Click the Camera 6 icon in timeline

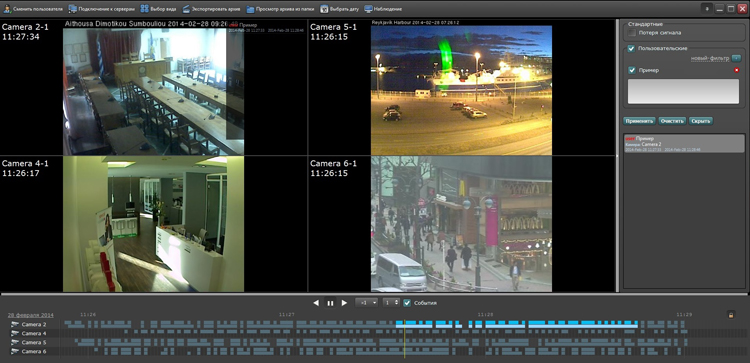(15, 352)
